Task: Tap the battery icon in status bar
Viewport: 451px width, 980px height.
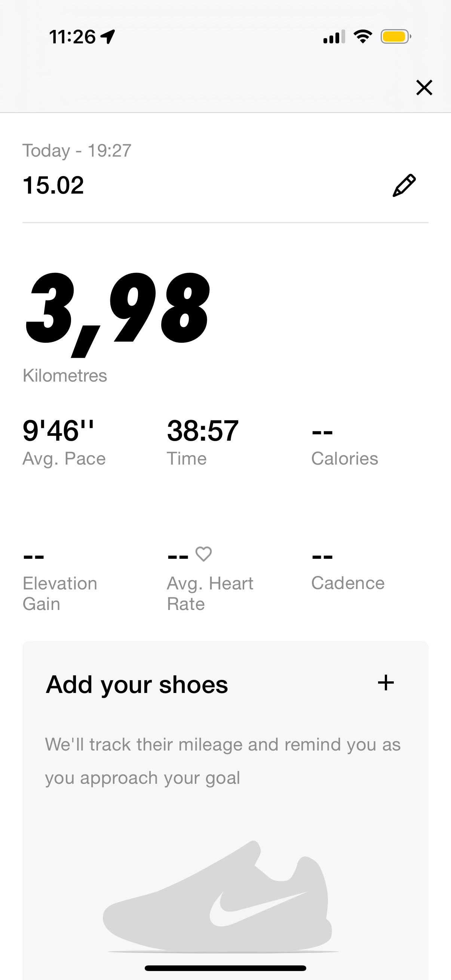Action: (396, 37)
